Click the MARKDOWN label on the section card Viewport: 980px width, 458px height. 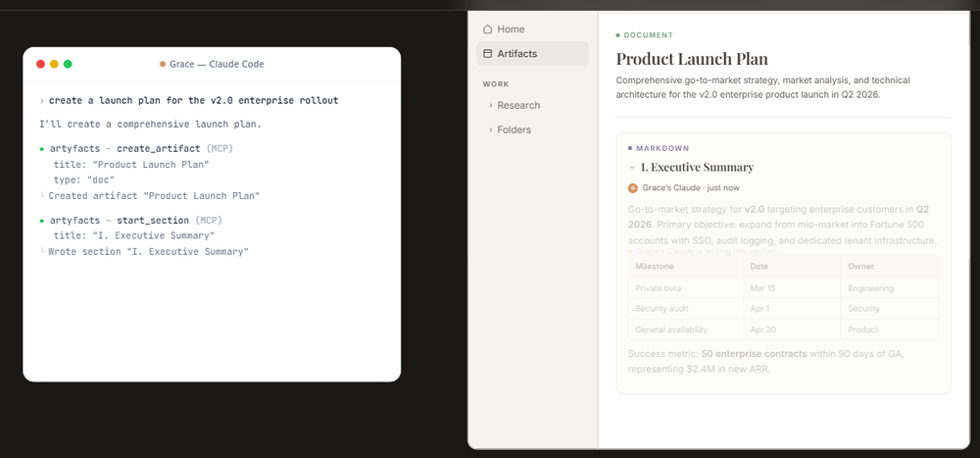662,148
